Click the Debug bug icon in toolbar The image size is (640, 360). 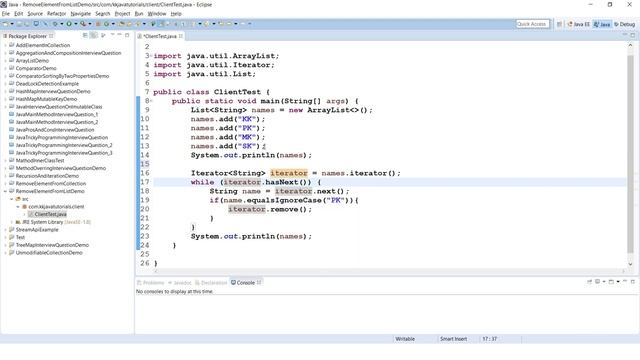55,24
